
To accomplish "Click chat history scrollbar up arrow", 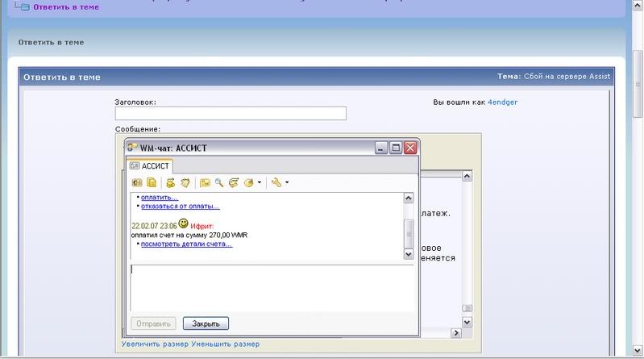I will [x=409, y=198].
